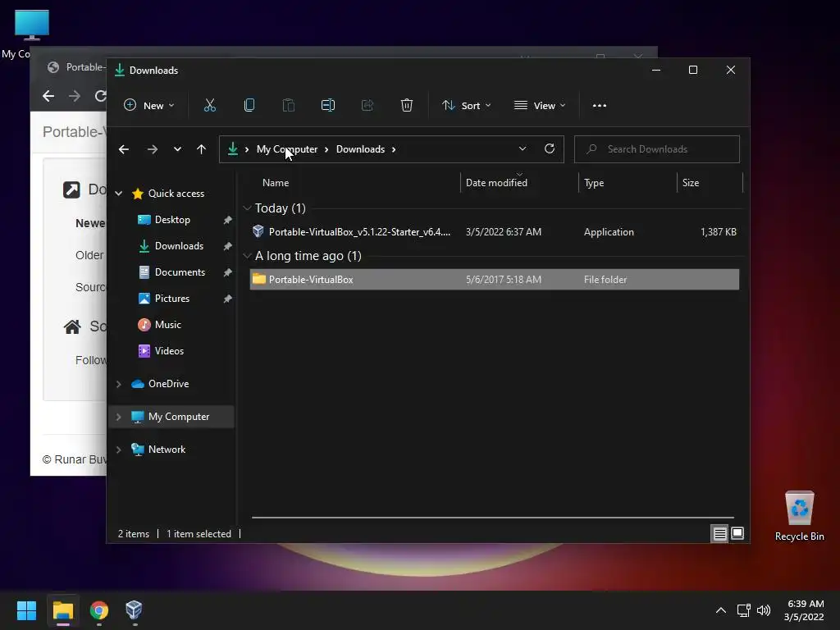Open VirtualBox from the taskbar
840x630 pixels.
tap(134, 610)
